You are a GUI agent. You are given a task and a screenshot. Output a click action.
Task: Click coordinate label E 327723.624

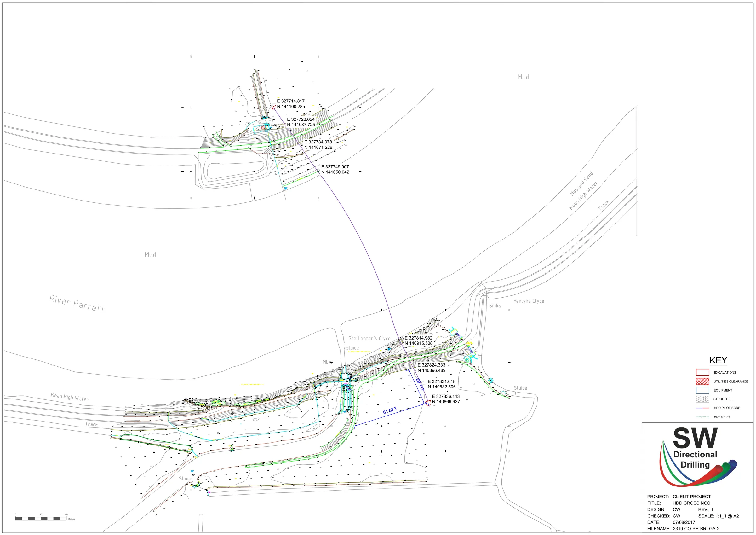(x=301, y=119)
